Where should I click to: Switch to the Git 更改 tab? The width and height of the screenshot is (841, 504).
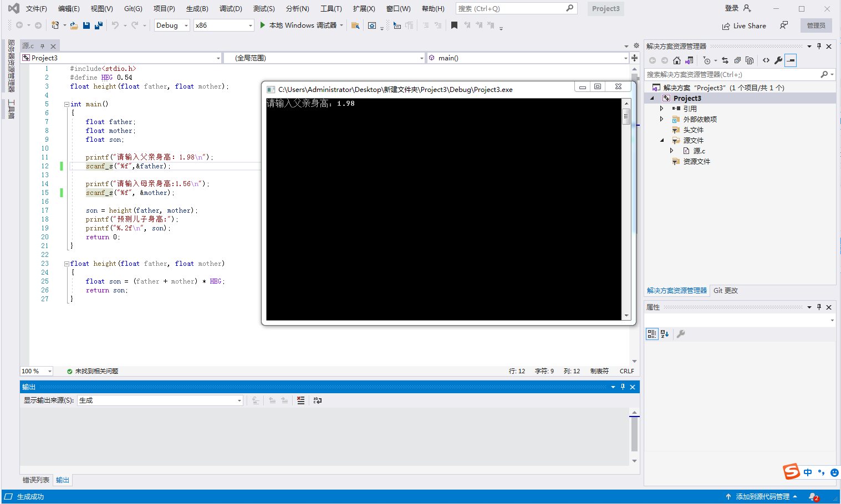pos(726,291)
